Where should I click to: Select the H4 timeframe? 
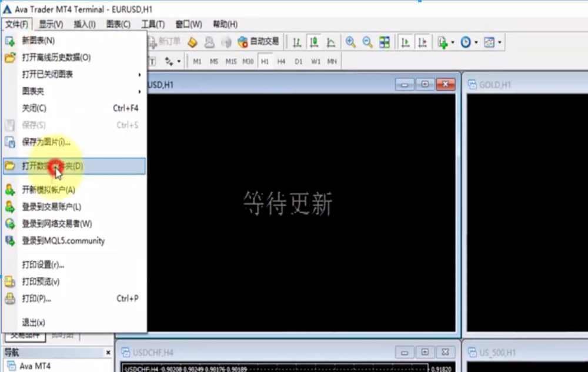(281, 61)
